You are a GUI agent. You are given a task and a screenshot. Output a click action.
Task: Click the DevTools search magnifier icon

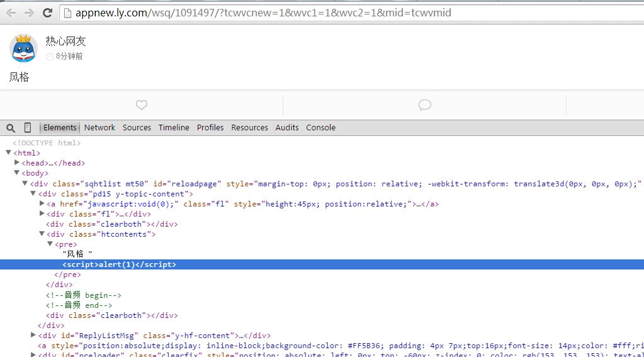pyautogui.click(x=11, y=128)
